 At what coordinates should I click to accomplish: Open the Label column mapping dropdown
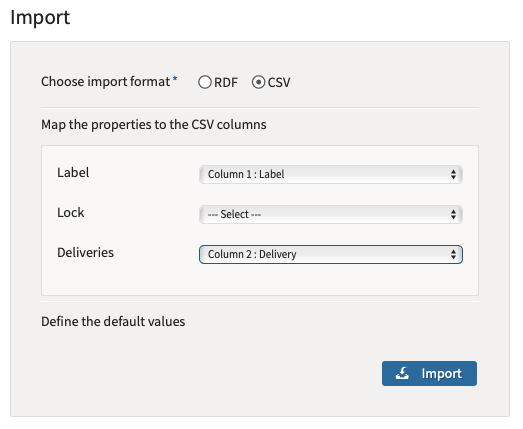(331, 174)
